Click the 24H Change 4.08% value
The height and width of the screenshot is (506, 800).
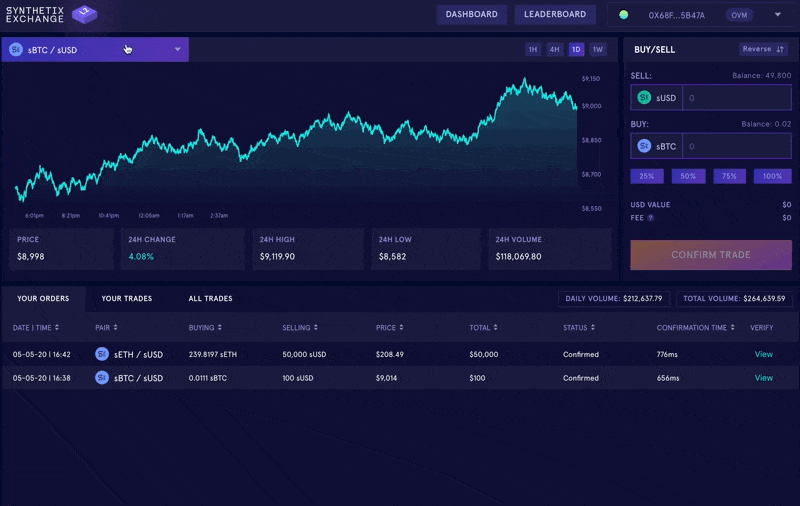(141, 257)
